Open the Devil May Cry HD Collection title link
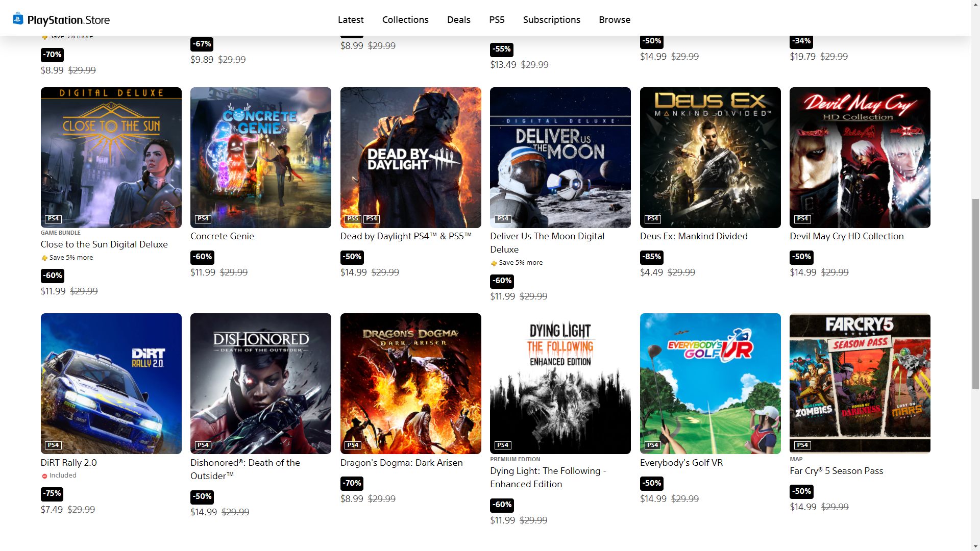This screenshot has width=980, height=551. click(847, 236)
